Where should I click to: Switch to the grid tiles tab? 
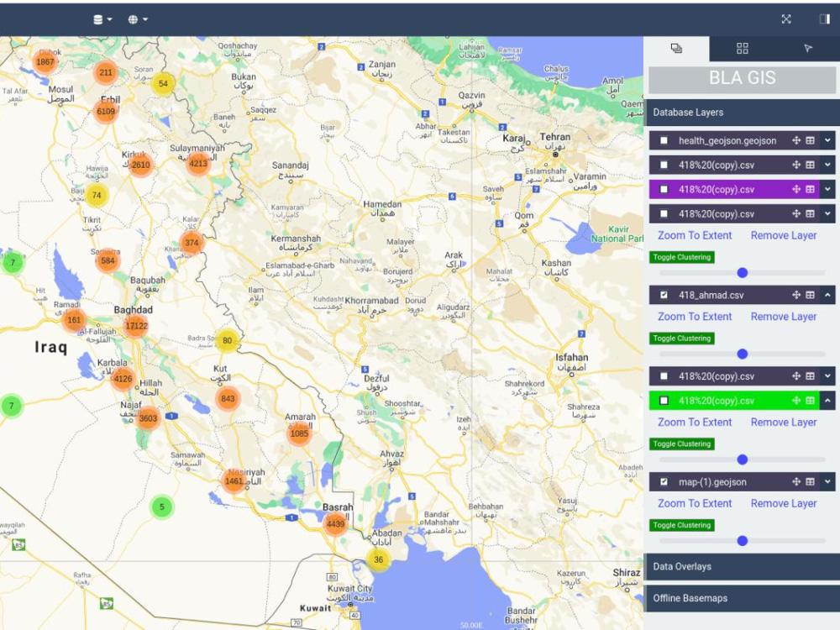[x=742, y=49]
